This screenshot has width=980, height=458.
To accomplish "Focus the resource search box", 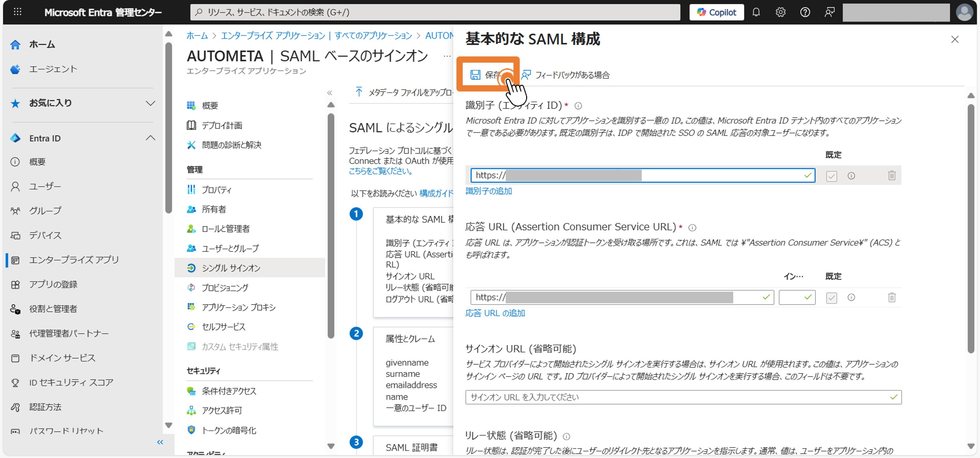I will pyautogui.click(x=435, y=12).
